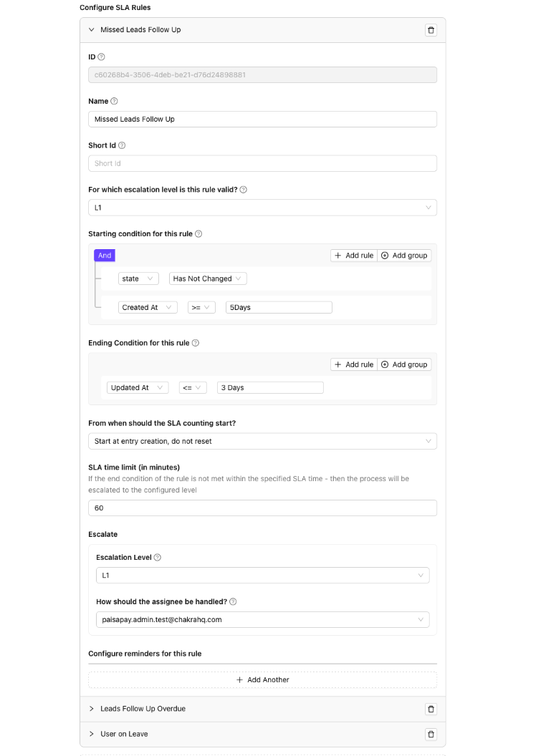Show help for Starting condition
The width and height of the screenshot is (546, 756).
[x=198, y=234]
